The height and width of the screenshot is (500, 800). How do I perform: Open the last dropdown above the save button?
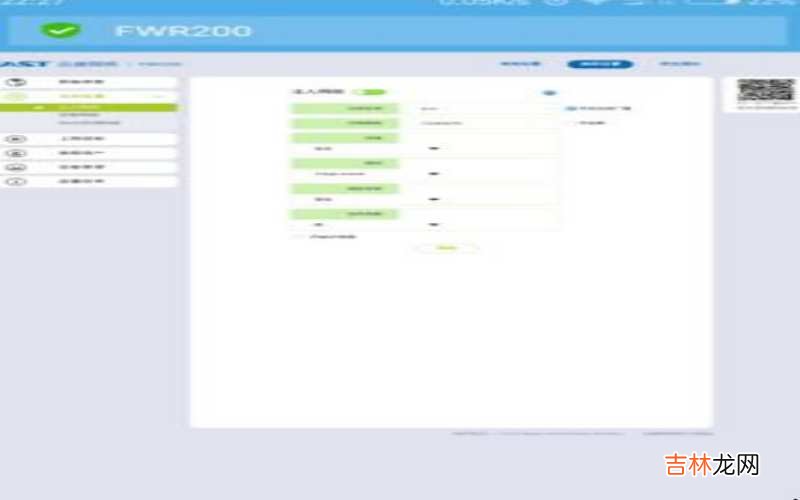(435, 224)
